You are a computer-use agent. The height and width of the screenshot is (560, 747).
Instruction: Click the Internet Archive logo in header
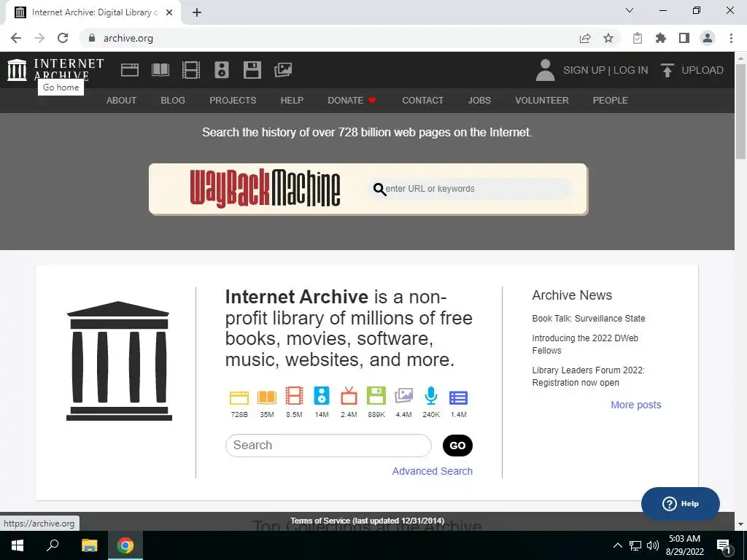tap(55, 70)
